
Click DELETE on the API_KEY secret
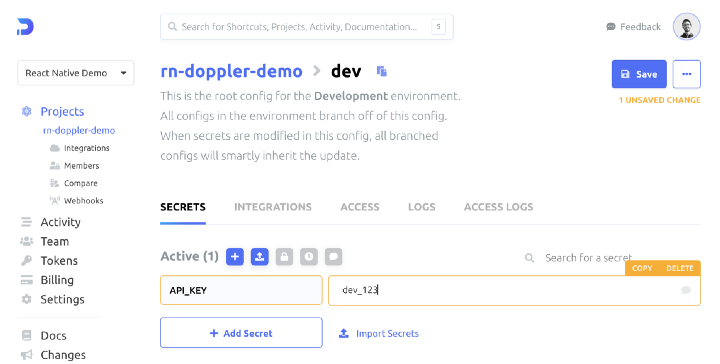pyautogui.click(x=680, y=268)
